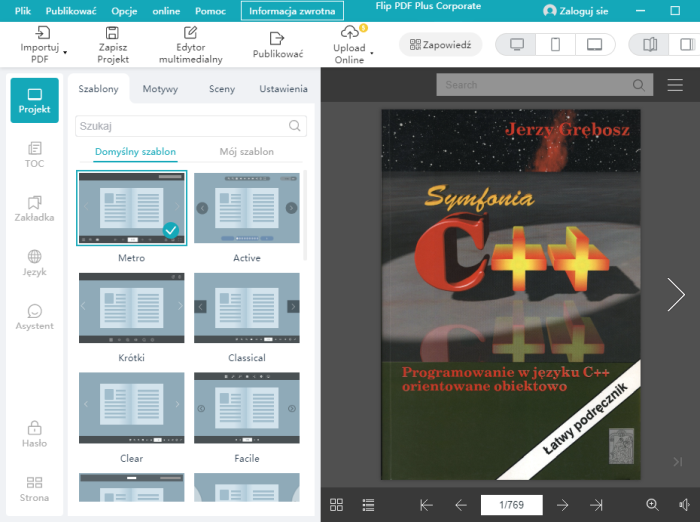Click the Informacja zwrotna button

point(292,11)
